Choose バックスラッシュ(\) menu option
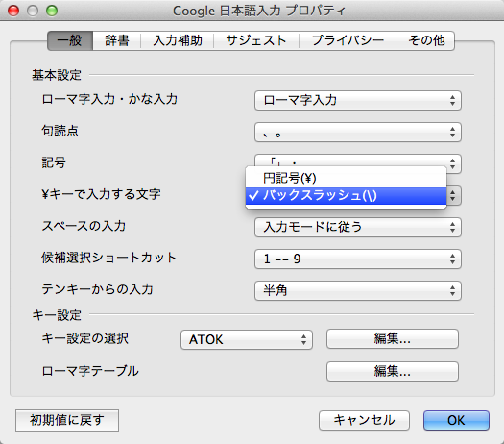This screenshot has height=444, width=504. [x=346, y=196]
